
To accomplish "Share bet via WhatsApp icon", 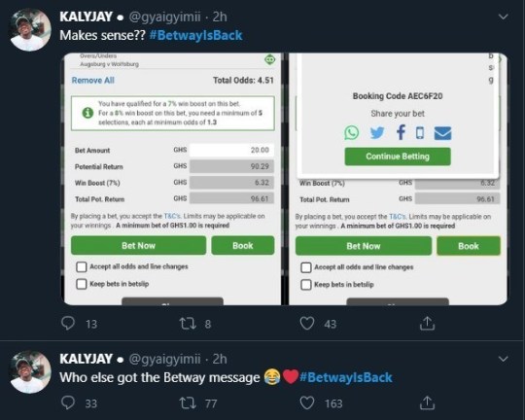I will 352,132.
